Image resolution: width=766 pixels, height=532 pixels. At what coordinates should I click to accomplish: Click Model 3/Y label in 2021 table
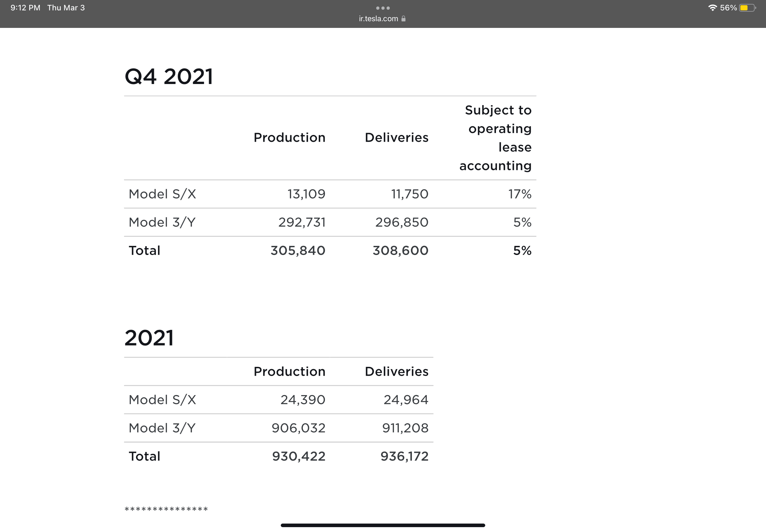point(162,428)
